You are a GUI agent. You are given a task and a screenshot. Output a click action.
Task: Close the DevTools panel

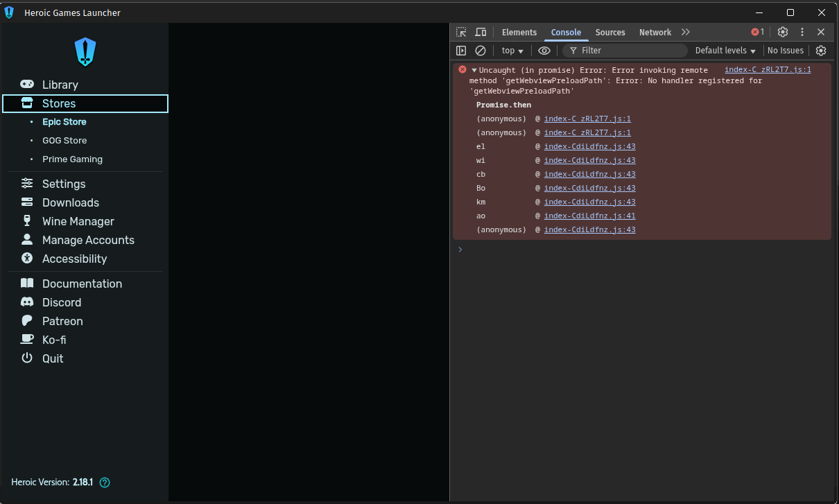point(821,32)
